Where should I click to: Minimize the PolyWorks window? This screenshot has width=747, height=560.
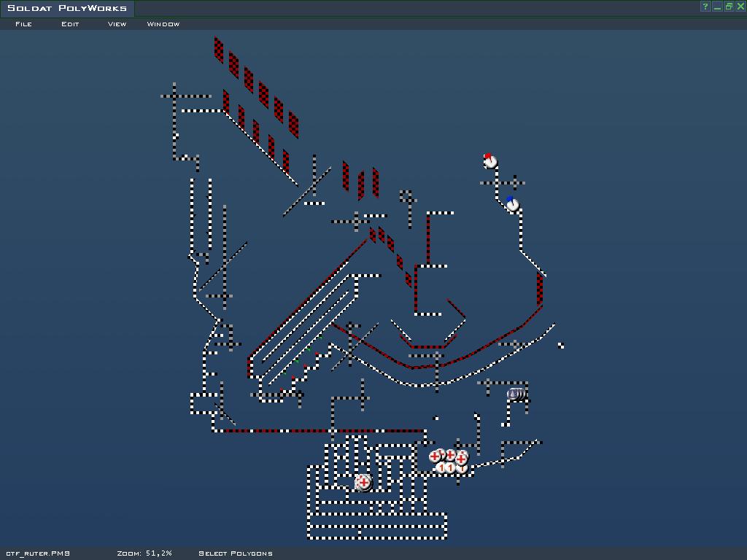(x=717, y=7)
